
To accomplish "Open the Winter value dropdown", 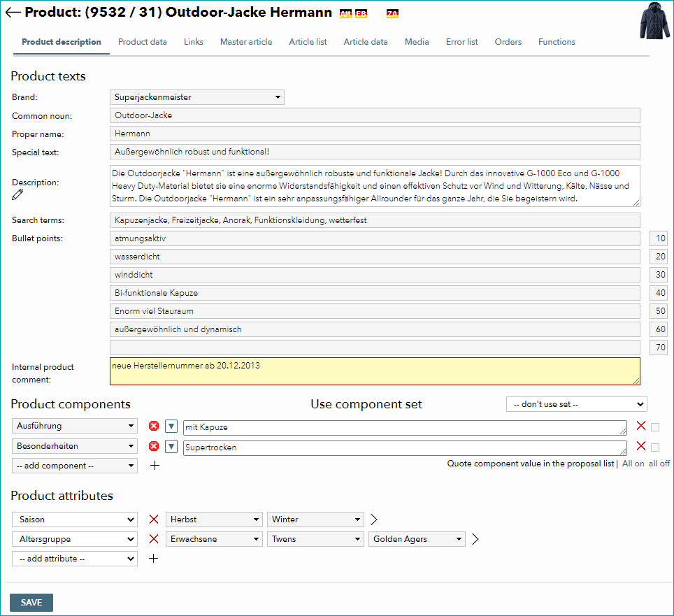I will pos(315,520).
